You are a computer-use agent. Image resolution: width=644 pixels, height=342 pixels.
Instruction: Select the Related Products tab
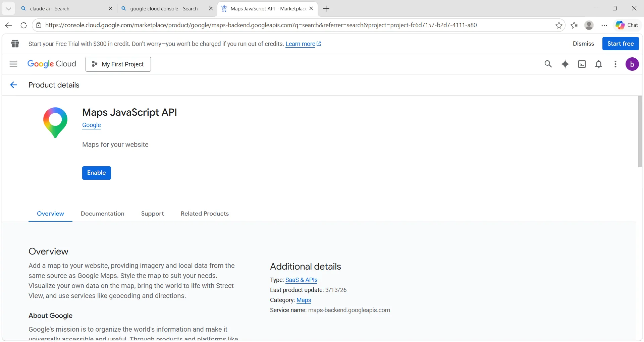pos(205,214)
